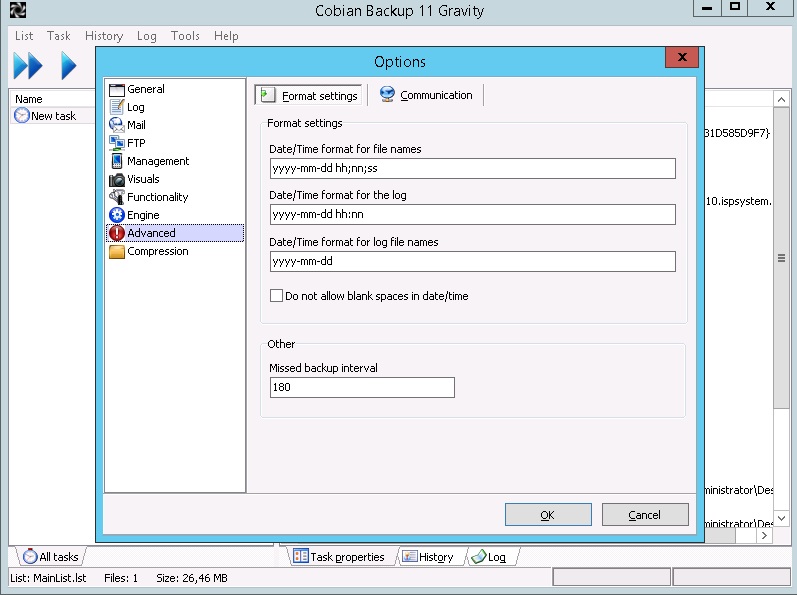This screenshot has height=595, width=797.
Task: Click the scroll up arrow in main window
Action: [781, 99]
